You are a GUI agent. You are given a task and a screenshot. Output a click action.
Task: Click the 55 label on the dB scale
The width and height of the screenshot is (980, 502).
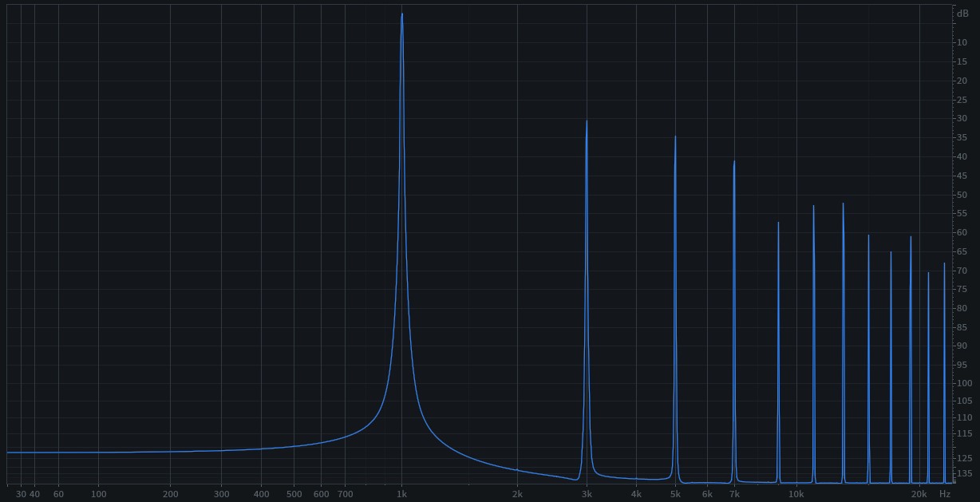pos(962,215)
